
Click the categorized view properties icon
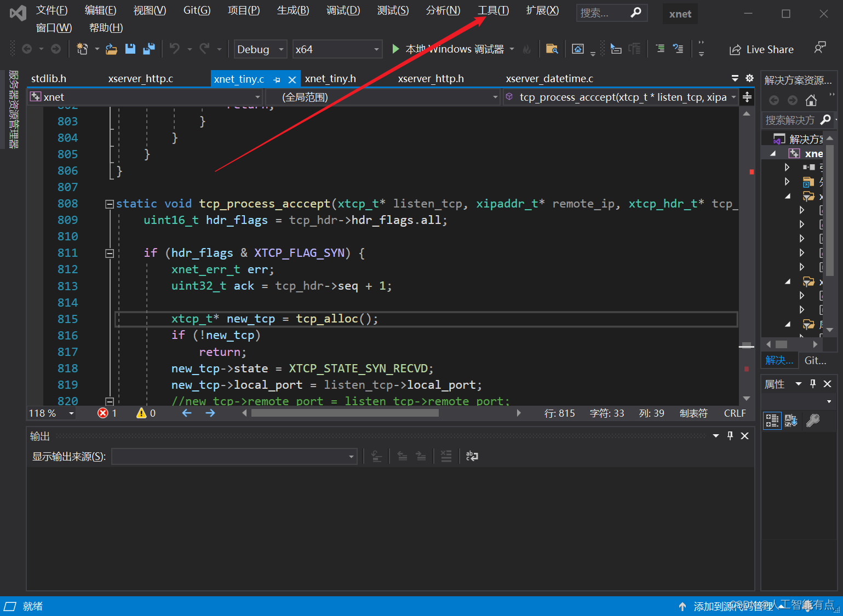[772, 421]
